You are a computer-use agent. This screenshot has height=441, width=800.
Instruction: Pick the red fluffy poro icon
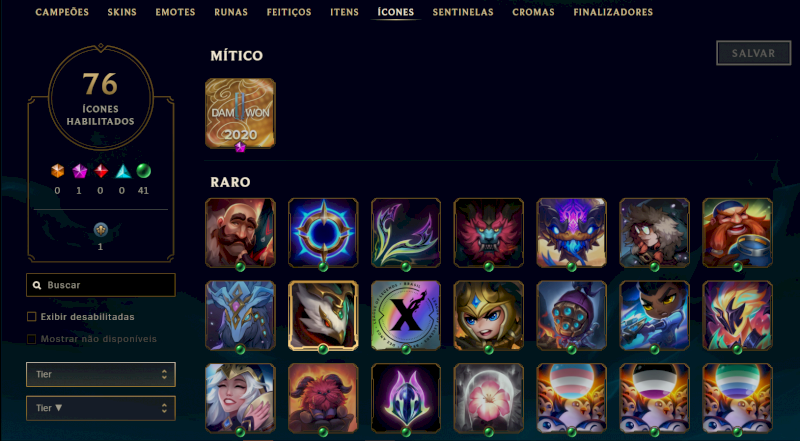(x=323, y=398)
